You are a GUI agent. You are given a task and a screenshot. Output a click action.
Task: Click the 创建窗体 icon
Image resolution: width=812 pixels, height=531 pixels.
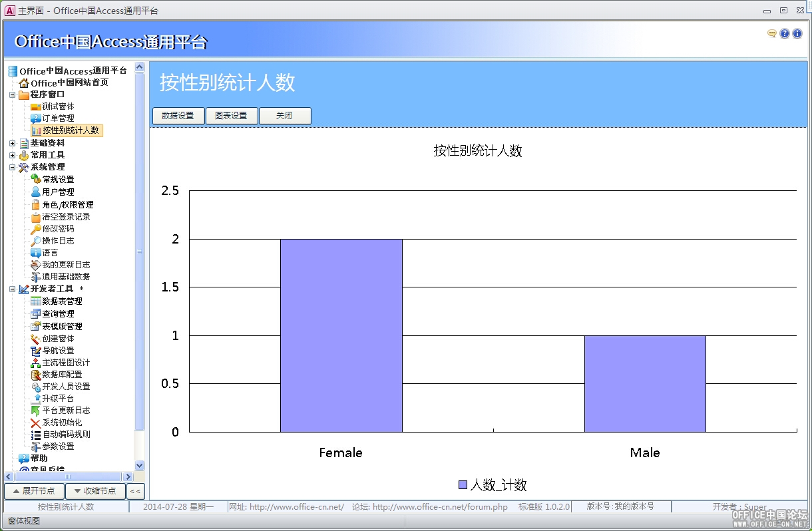pos(36,338)
